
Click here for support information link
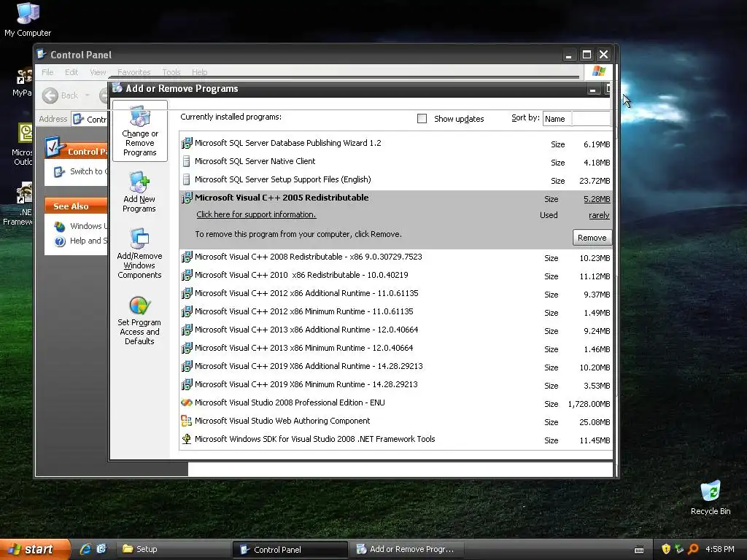[x=256, y=215]
